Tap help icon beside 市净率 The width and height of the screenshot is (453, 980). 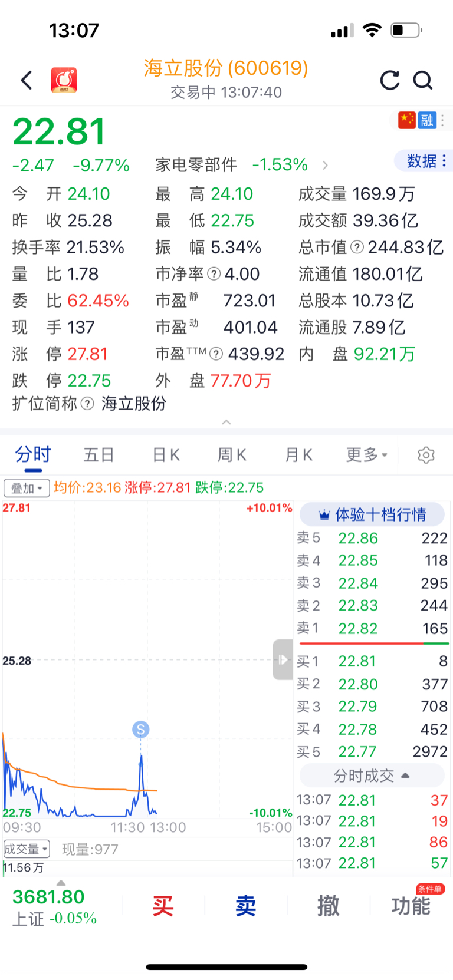[214, 274]
